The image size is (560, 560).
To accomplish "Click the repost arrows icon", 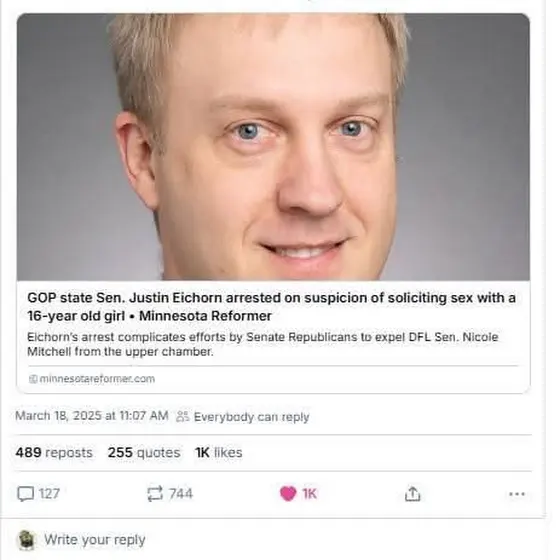I will tap(155, 494).
